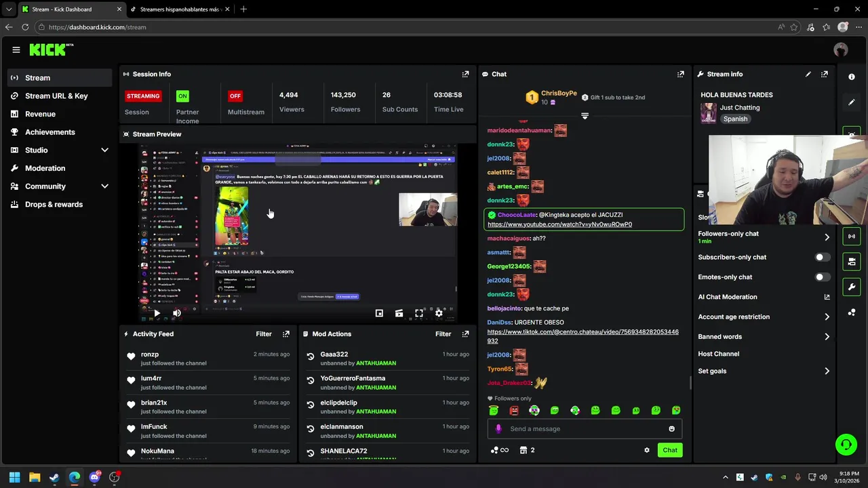Open File Explorer from taskbar
This screenshot has width=868, height=488.
[35, 477]
